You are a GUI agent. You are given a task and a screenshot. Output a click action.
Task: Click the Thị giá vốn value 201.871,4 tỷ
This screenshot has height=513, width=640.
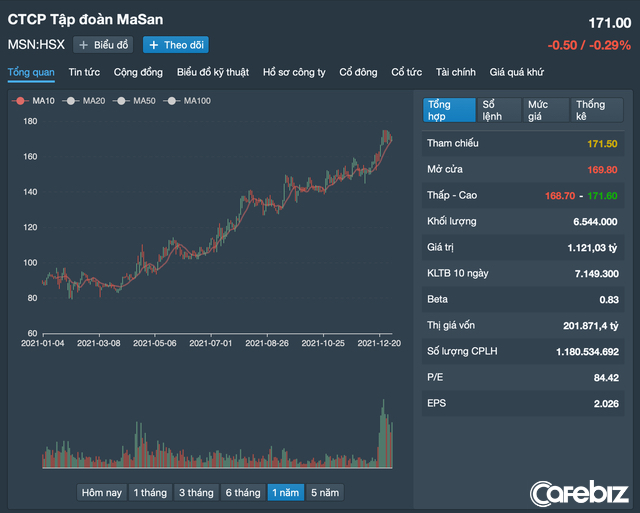point(591,326)
